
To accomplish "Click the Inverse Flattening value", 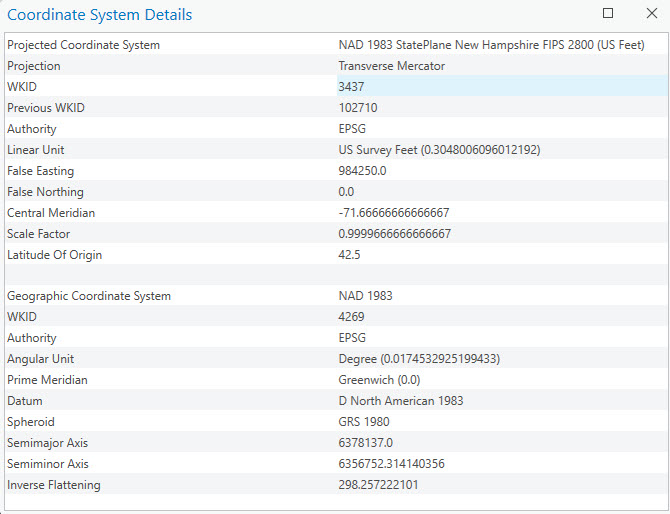I will tap(378, 485).
